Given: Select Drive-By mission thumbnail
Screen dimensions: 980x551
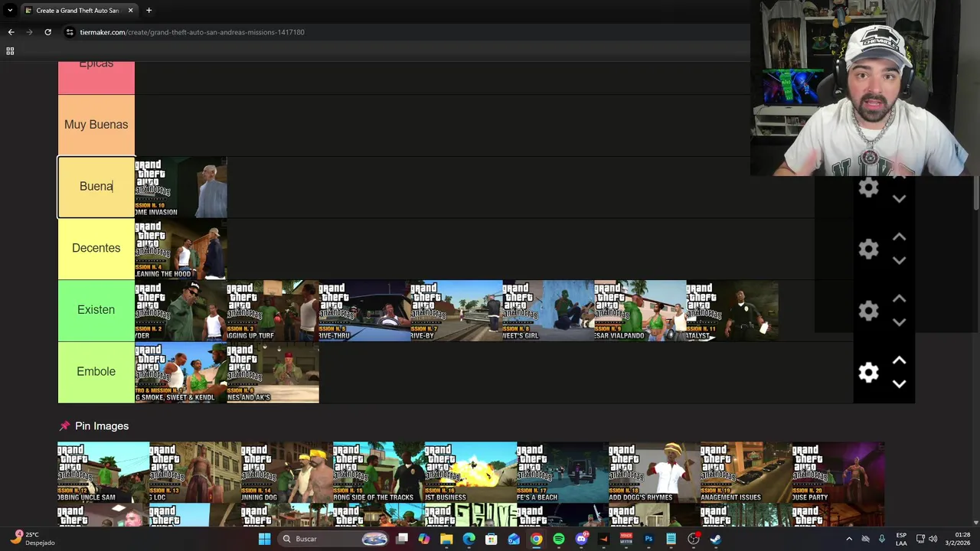Looking at the screenshot, I should tap(456, 311).
